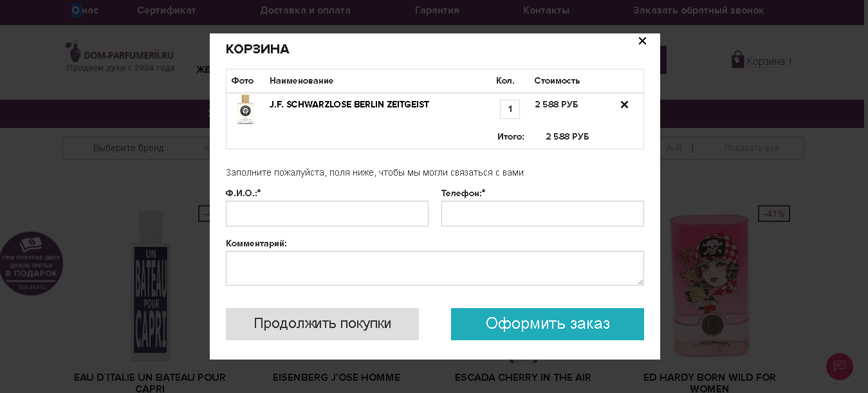Open Eau d'Italie Un Bateau Pour Capri product
Viewport: 868px width, 393px height.
tap(150, 383)
